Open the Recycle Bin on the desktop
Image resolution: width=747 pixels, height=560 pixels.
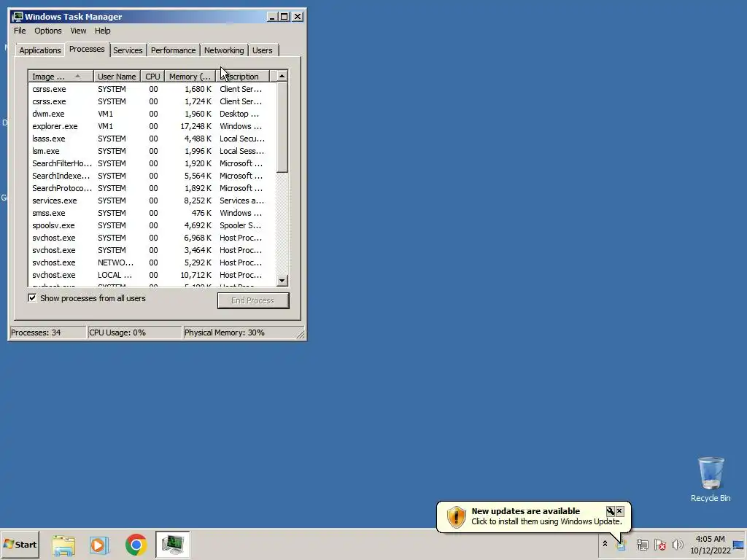pyautogui.click(x=711, y=479)
